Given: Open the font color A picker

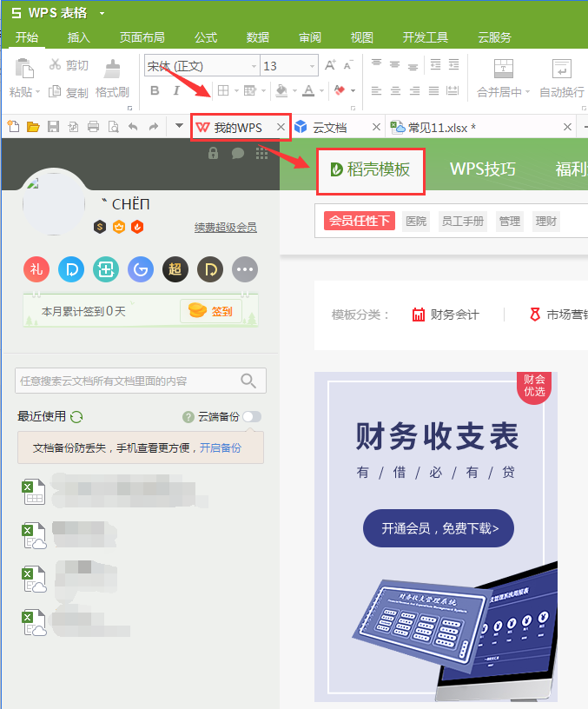Looking at the screenshot, I should pyautogui.click(x=307, y=91).
